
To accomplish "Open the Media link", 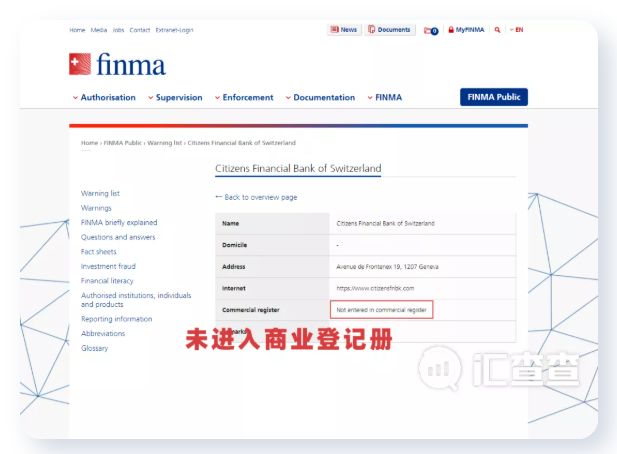I will click(99, 30).
